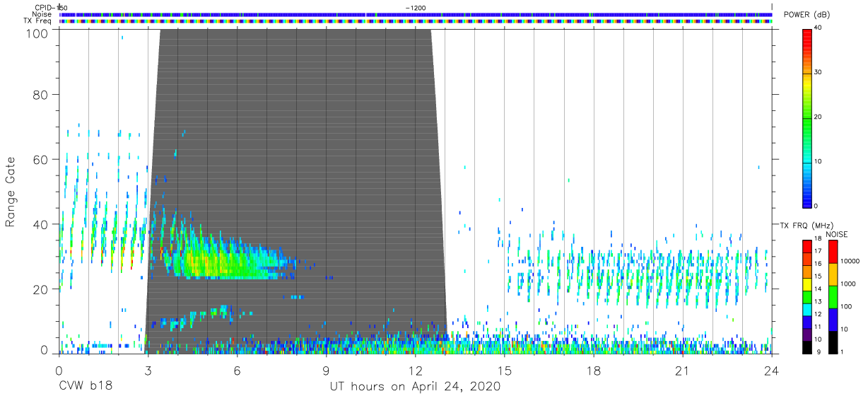This screenshot has height=401, width=868.
Task: Click the '24' hour label on x-axis
Action: (772, 371)
